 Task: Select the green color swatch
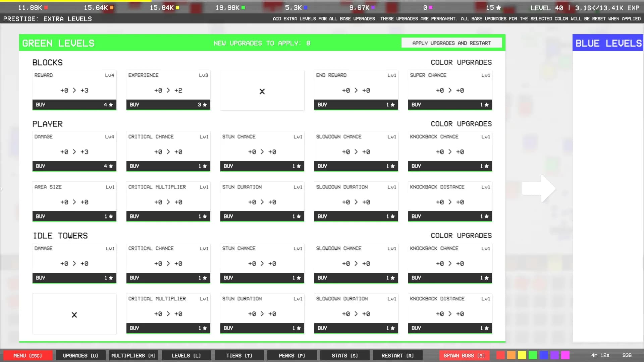tap(533, 355)
